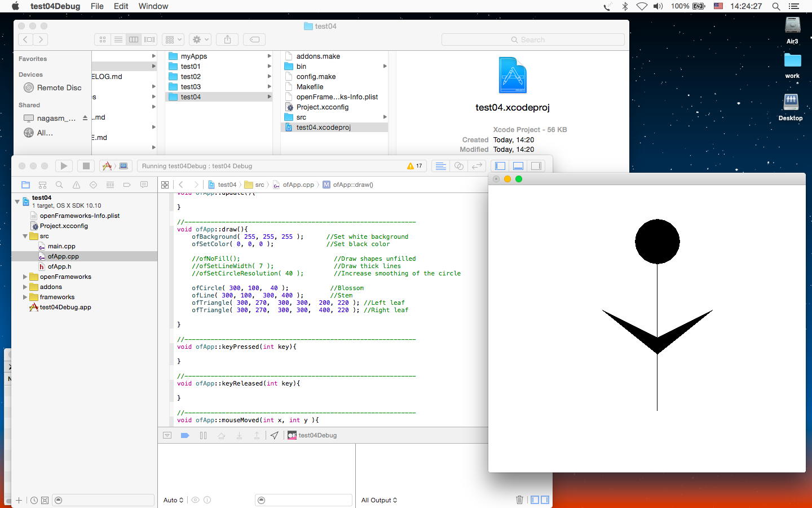This screenshot has width=812, height=508.
Task: Click the 17 warnings indicator
Action: point(414,166)
